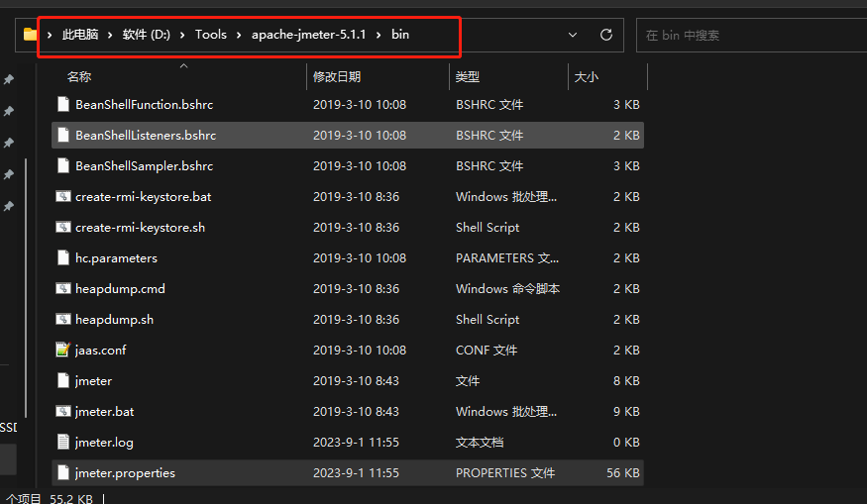This screenshot has height=504, width=867.
Task: Select the jmeter file without extension
Action: 93,381
